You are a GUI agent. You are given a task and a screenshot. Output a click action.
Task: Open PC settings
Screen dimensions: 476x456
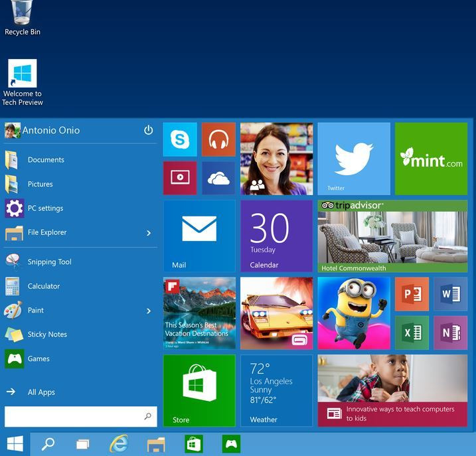coord(80,208)
